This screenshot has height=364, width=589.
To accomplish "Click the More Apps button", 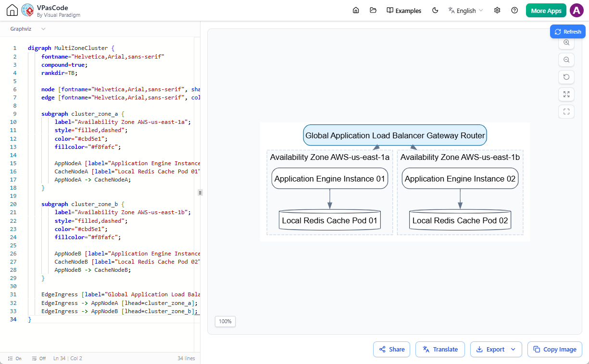I will point(546,11).
